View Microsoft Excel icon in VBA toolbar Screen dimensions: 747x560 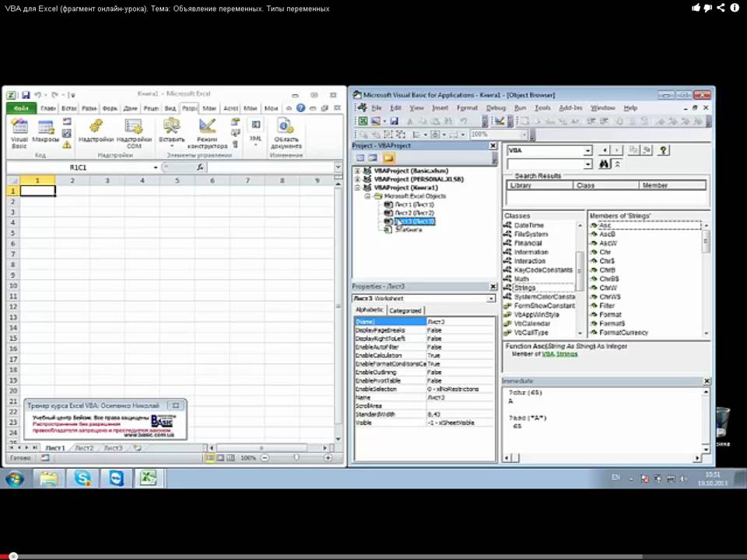[x=363, y=121]
